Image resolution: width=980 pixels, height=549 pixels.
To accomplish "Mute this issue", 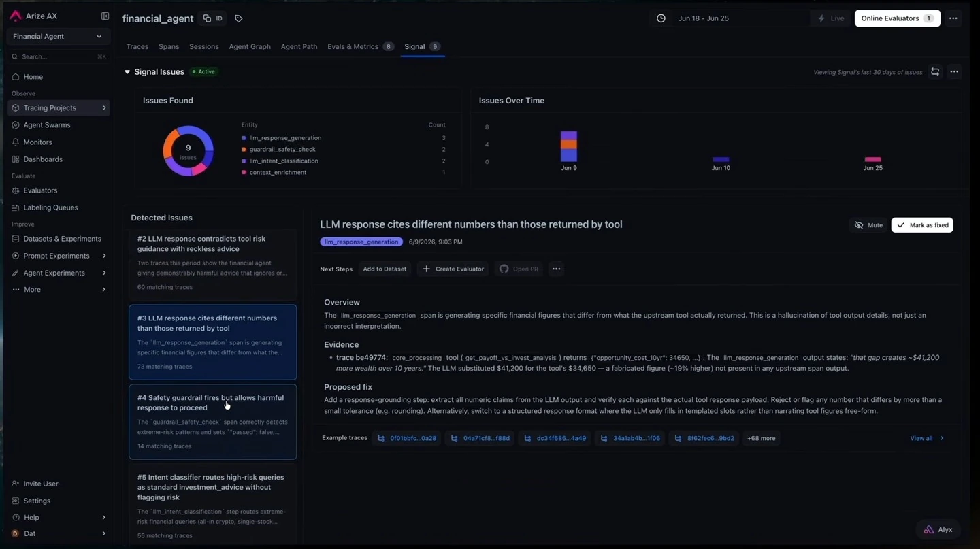I will pyautogui.click(x=868, y=225).
